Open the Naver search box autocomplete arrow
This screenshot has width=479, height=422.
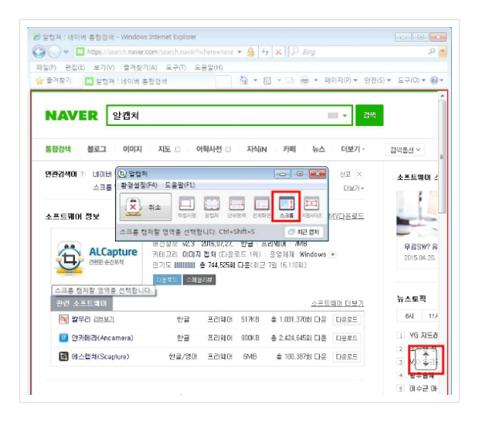coord(345,116)
